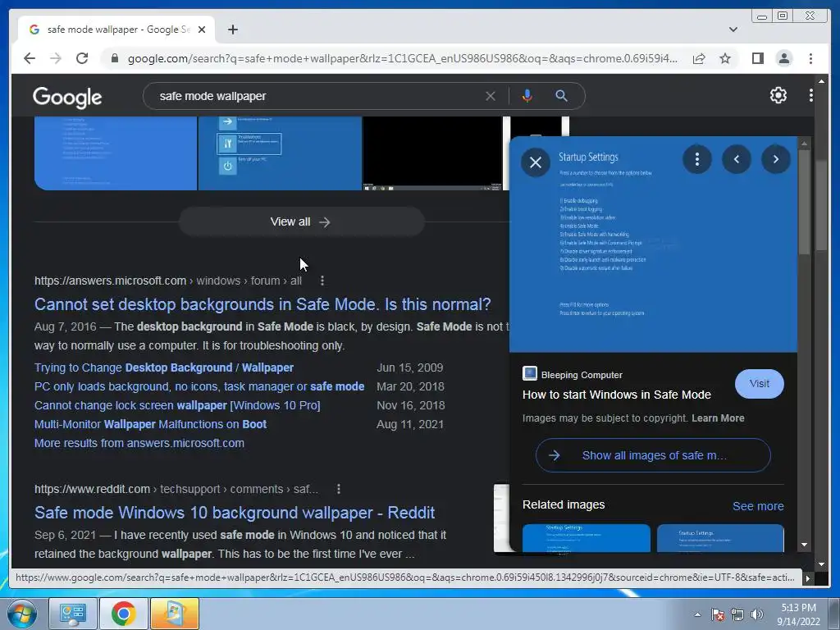
Task: Close the safe mode wallpaper tab
Action: tap(202, 30)
